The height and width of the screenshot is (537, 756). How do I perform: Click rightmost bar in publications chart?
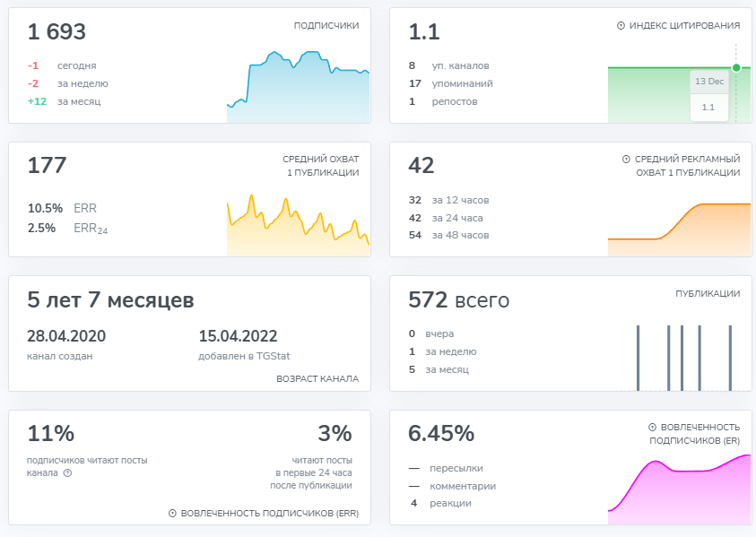coord(730,359)
